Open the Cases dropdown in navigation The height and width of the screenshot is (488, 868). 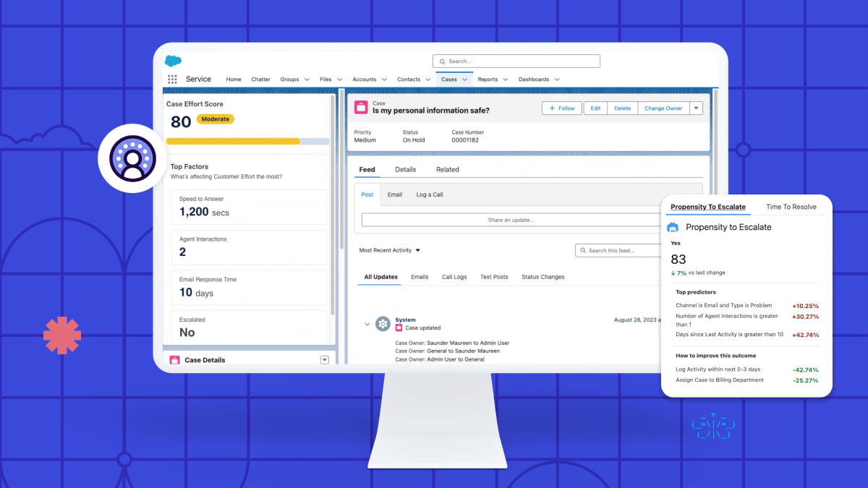tap(464, 79)
